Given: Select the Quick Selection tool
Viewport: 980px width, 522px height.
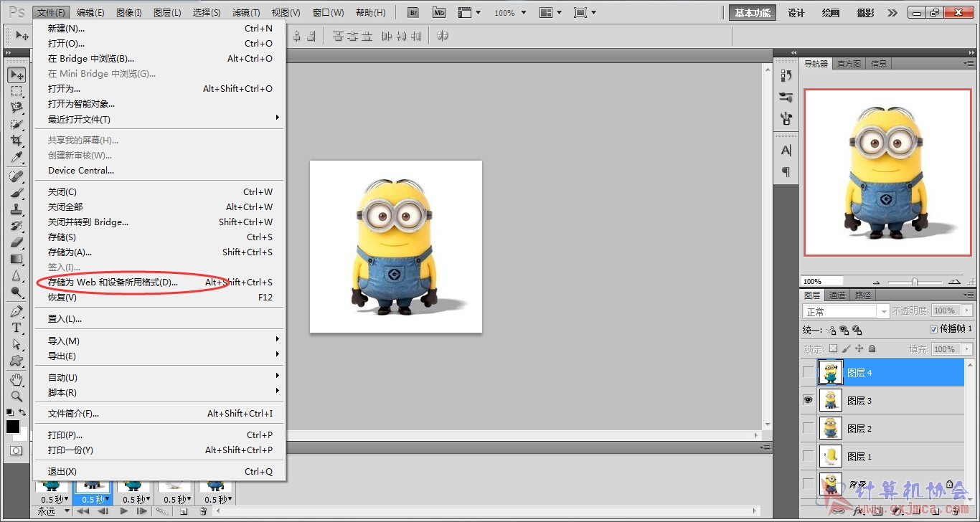Looking at the screenshot, I should coord(16,125).
